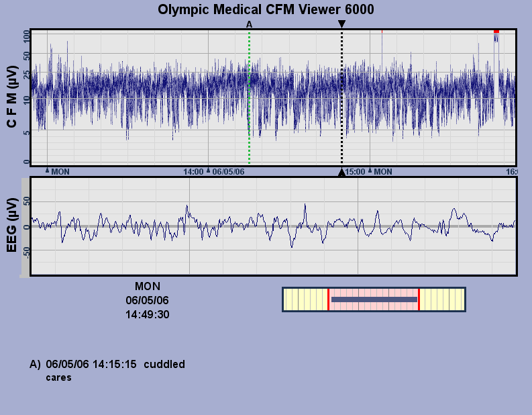532x415 pixels.
Task: Click the EEG waveform peak near the 50 µV gridline
Action: 305,205
